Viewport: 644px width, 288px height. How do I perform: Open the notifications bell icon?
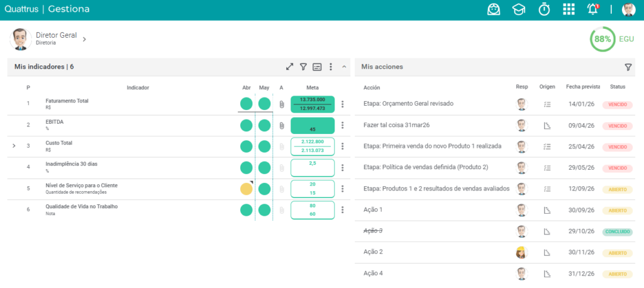[592, 9]
